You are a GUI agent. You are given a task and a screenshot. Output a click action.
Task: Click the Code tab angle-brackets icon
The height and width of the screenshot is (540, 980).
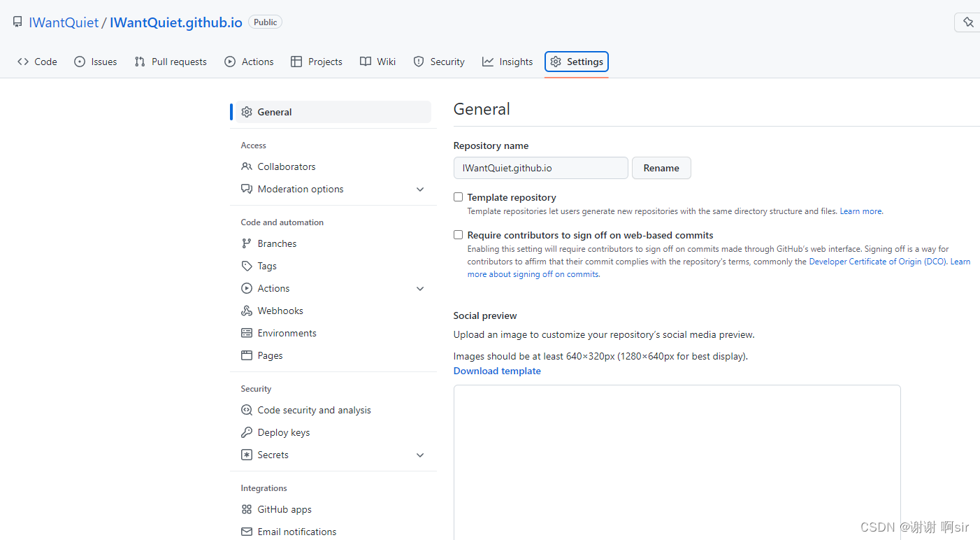[x=23, y=62]
